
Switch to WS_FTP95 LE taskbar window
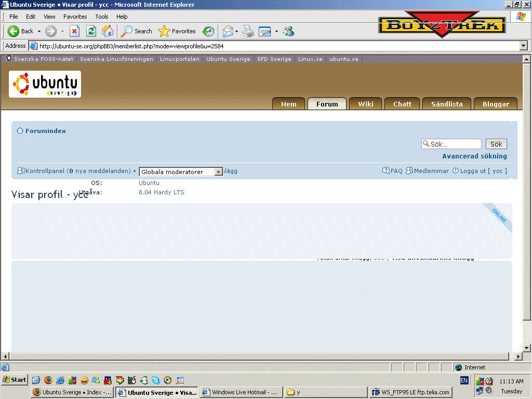tap(411, 392)
